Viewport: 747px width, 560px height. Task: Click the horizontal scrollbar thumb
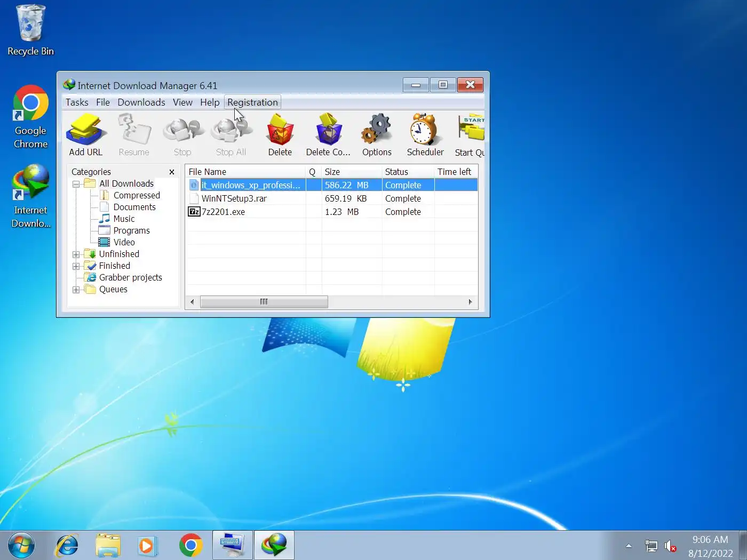264,302
